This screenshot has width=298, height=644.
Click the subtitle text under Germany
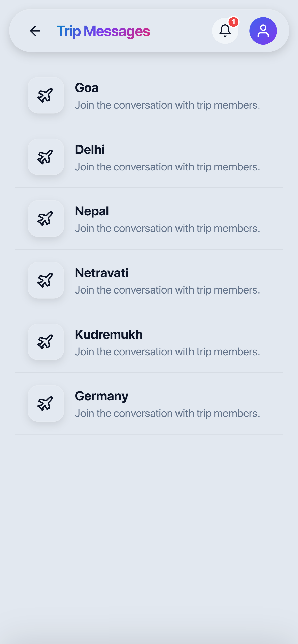click(167, 413)
